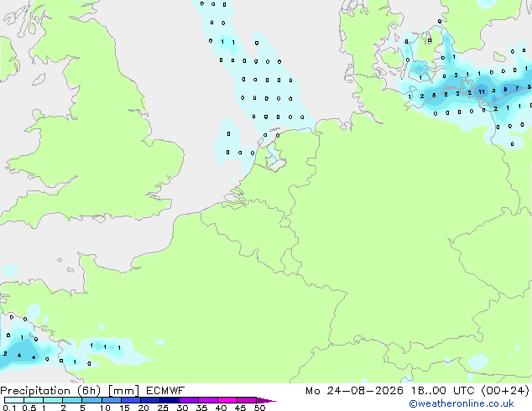Select the 45–50 mm legend swatch
Image resolution: width=532 pixels, height=411 pixels.
[x=247, y=400]
